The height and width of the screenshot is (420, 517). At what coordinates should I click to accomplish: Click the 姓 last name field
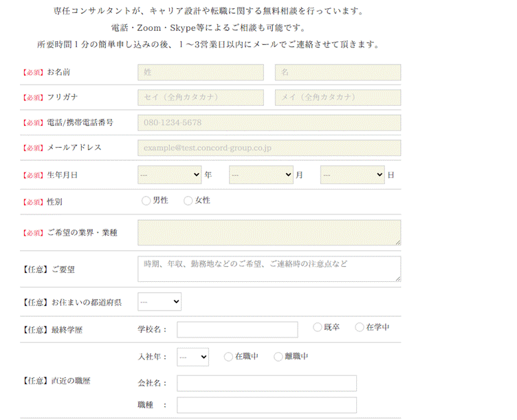tap(200, 72)
